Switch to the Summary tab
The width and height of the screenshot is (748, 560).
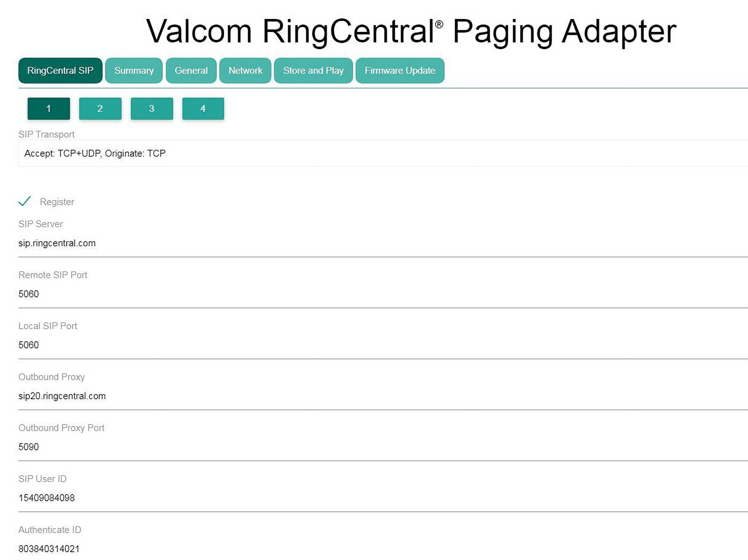click(134, 70)
